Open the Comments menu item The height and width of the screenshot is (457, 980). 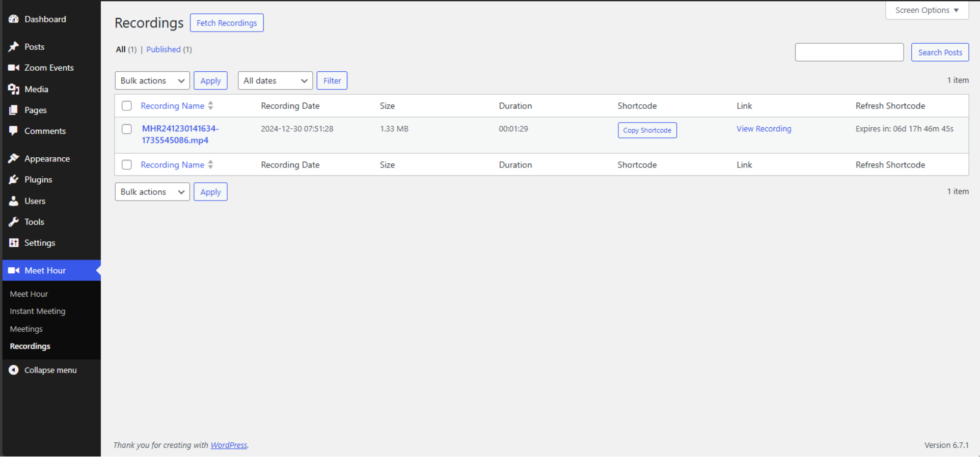point(45,131)
